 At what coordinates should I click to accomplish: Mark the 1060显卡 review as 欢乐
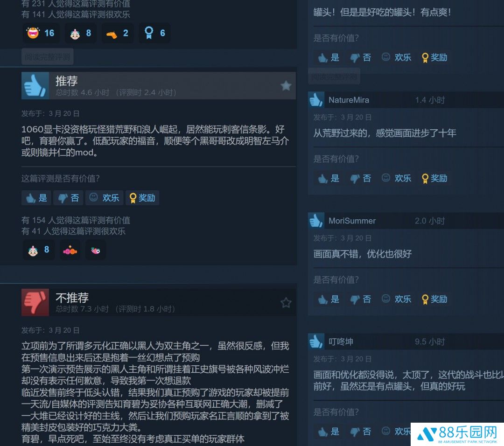pyautogui.click(x=104, y=198)
